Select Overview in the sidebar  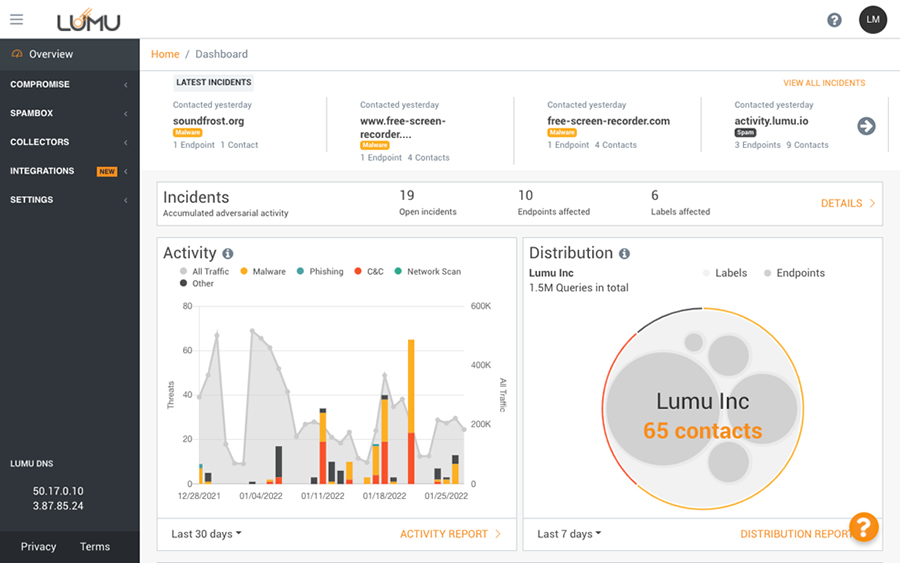click(x=50, y=54)
